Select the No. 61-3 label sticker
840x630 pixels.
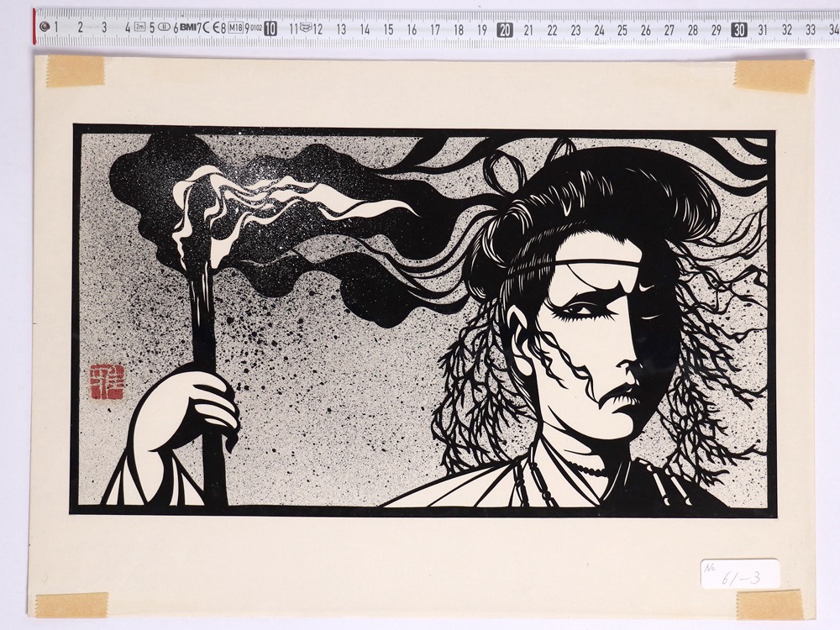pyautogui.click(x=739, y=574)
